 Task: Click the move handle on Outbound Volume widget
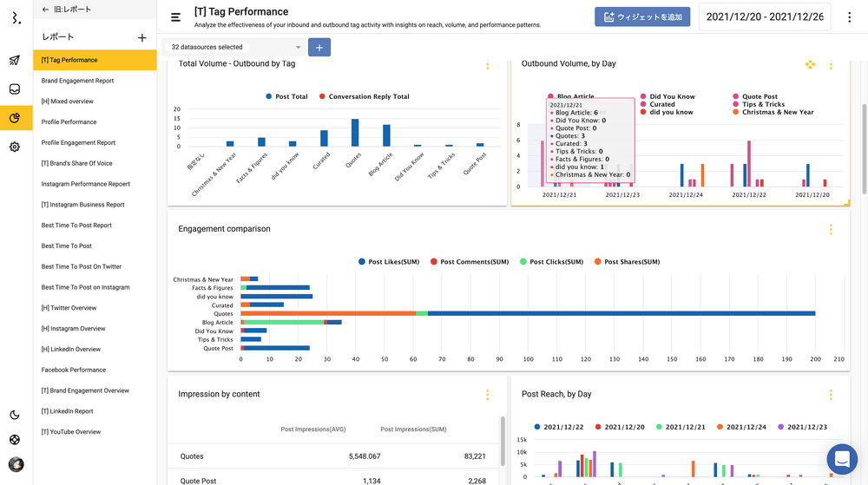[x=810, y=64]
